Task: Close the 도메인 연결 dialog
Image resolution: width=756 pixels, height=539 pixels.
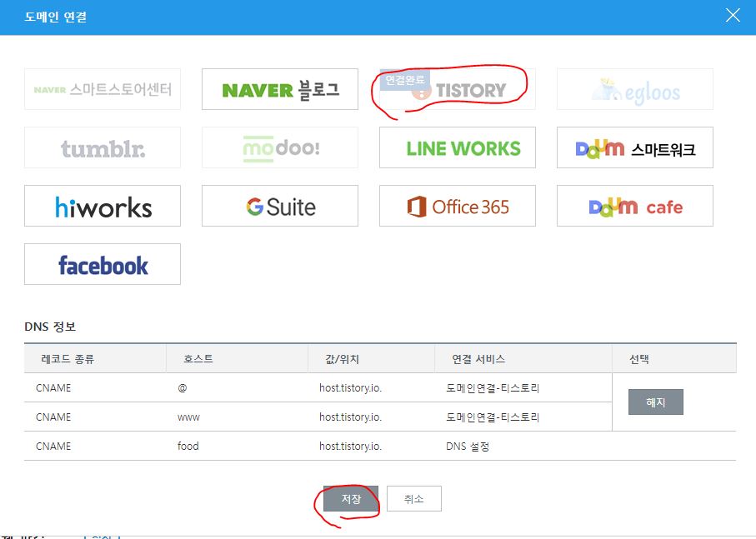Action: click(x=733, y=16)
